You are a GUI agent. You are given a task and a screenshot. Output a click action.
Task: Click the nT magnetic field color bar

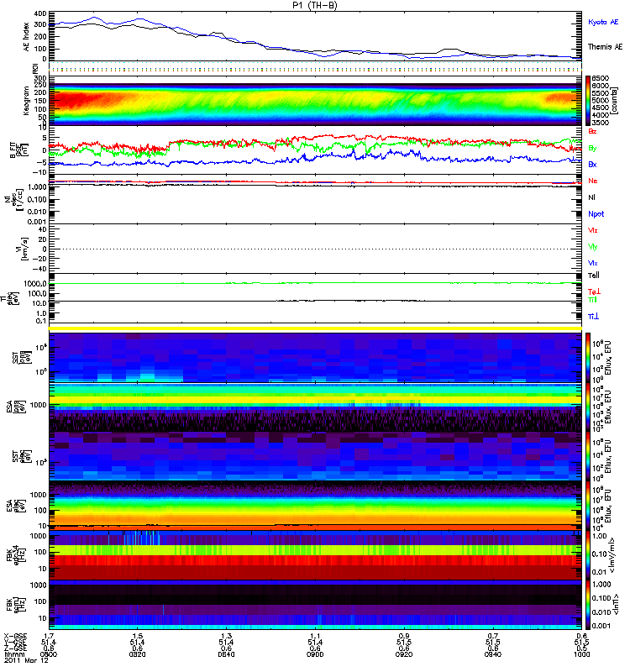point(589,605)
